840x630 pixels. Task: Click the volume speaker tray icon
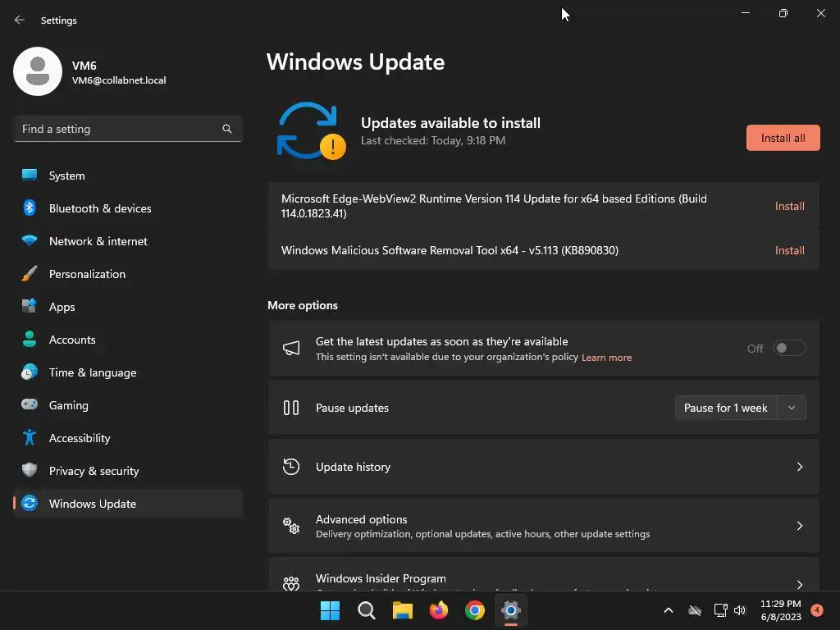pos(741,610)
